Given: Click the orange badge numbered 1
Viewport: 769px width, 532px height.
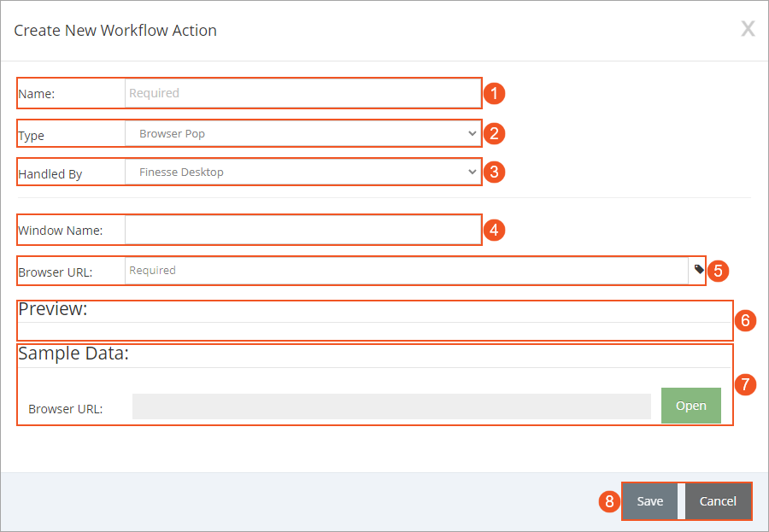Looking at the screenshot, I should pyautogui.click(x=494, y=93).
